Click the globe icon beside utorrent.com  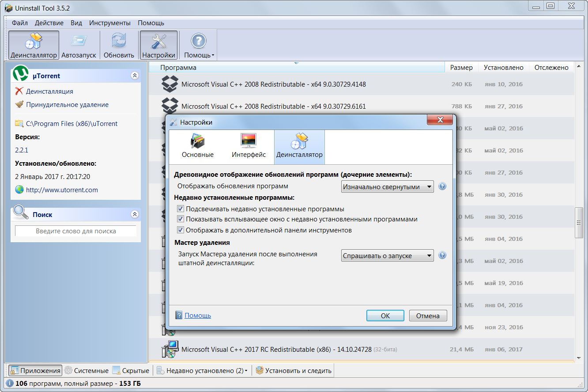19,190
